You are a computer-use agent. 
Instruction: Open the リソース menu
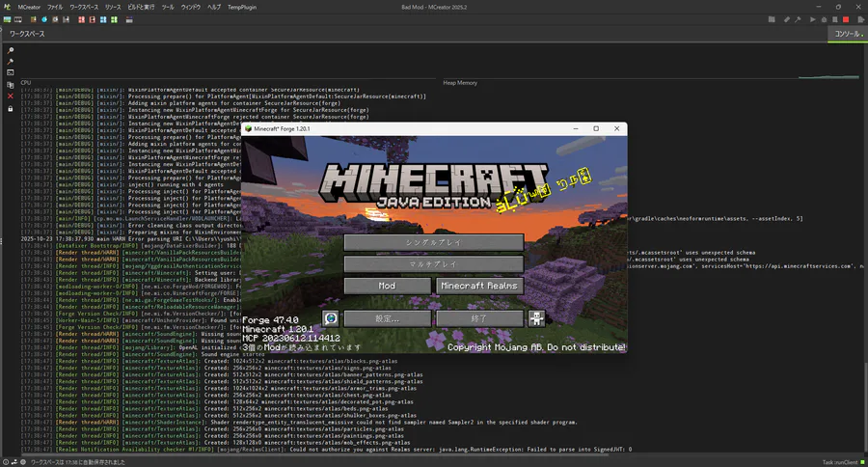pyautogui.click(x=113, y=7)
